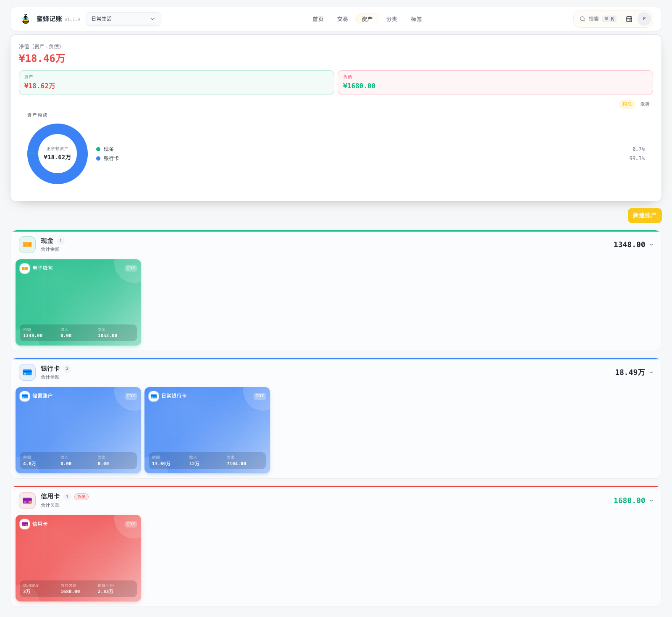This screenshot has width=672, height=617.
Task: Click the 现金 total 1348.00
Action: pos(629,245)
